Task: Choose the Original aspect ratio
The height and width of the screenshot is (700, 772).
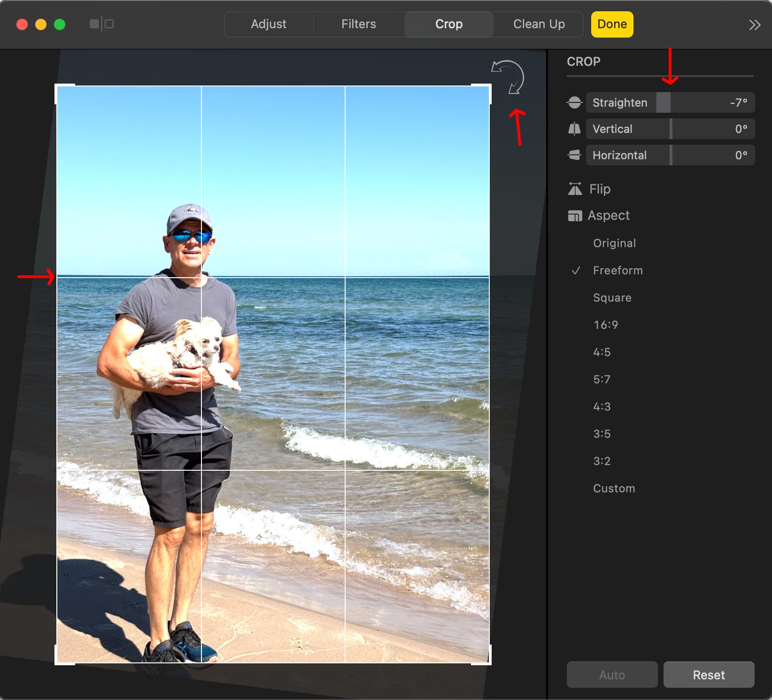Action: (614, 243)
